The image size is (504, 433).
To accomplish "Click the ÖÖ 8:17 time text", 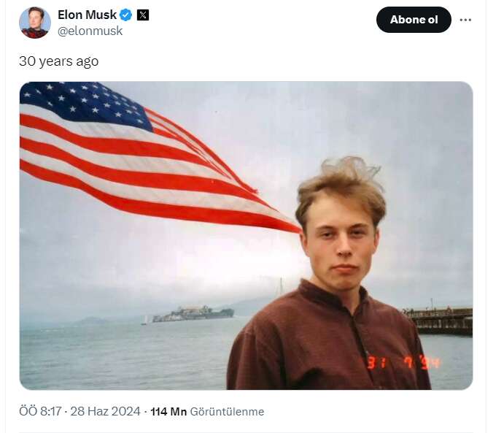I will 40,411.
